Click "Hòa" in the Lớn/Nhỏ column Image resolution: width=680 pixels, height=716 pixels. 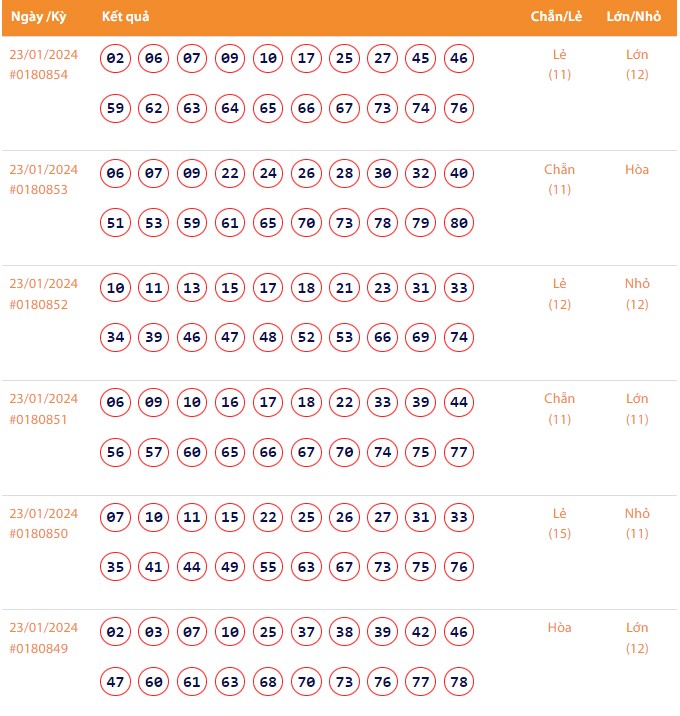pos(637,170)
